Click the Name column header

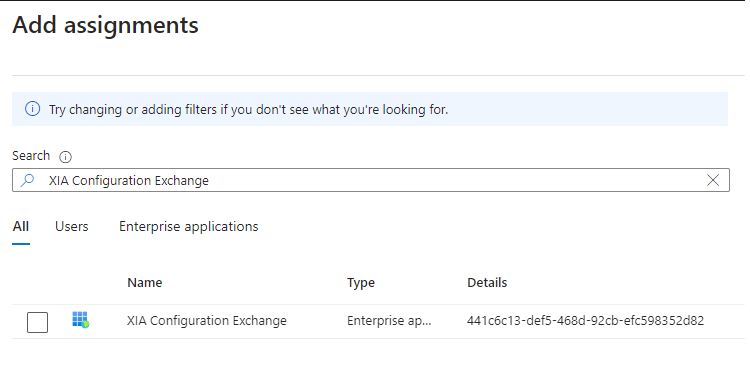[144, 283]
